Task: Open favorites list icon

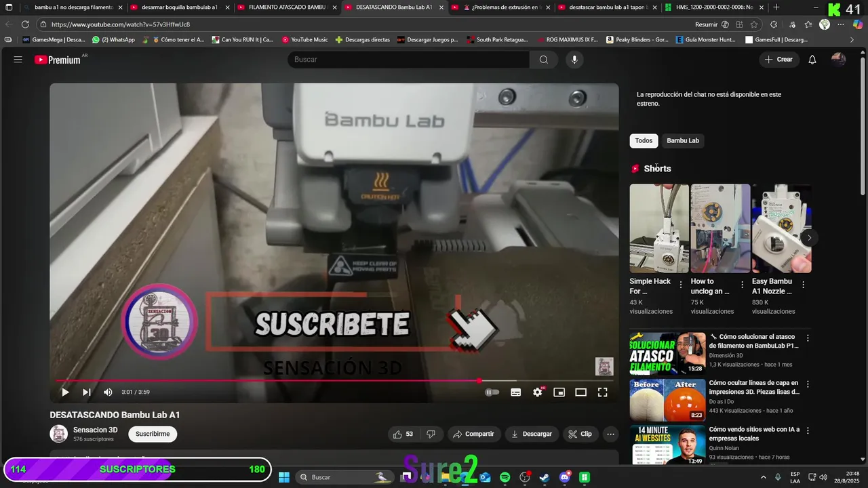Action: click(x=808, y=24)
